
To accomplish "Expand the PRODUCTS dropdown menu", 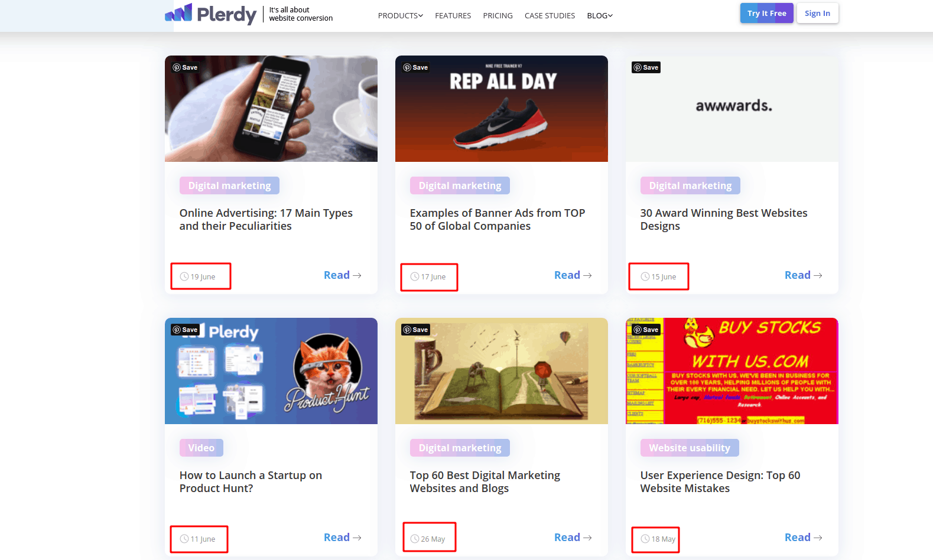I will [401, 15].
